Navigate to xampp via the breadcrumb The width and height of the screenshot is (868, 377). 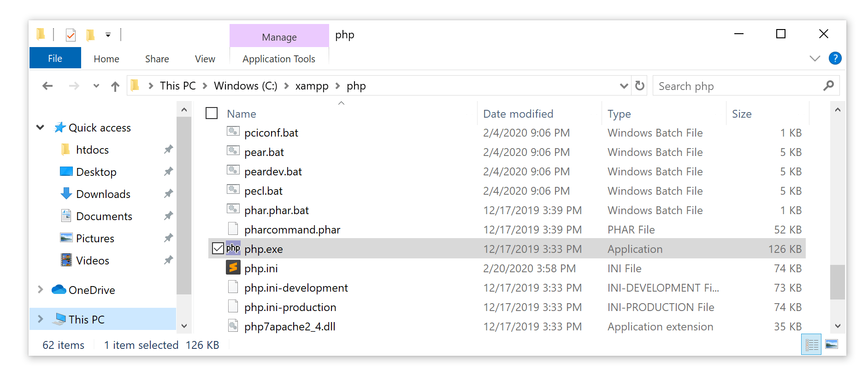(312, 86)
